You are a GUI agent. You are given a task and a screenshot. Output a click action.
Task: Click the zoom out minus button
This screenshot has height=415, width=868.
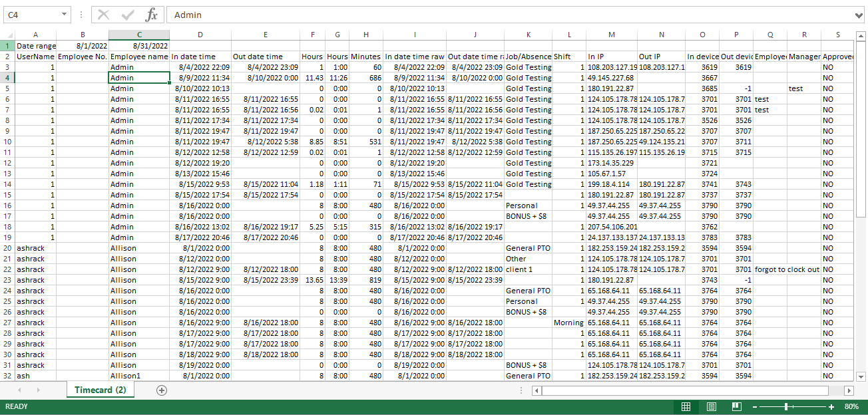point(754,406)
